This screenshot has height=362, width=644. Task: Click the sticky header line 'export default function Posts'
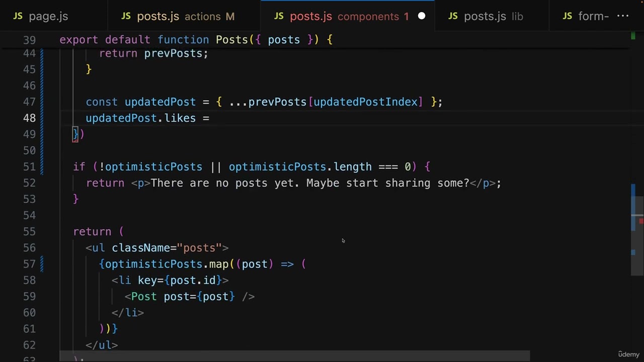196,40
